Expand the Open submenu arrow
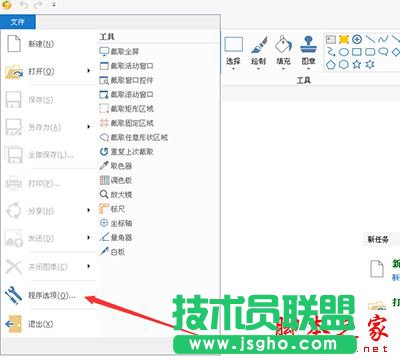400x360 pixels. pyautogui.click(x=88, y=71)
